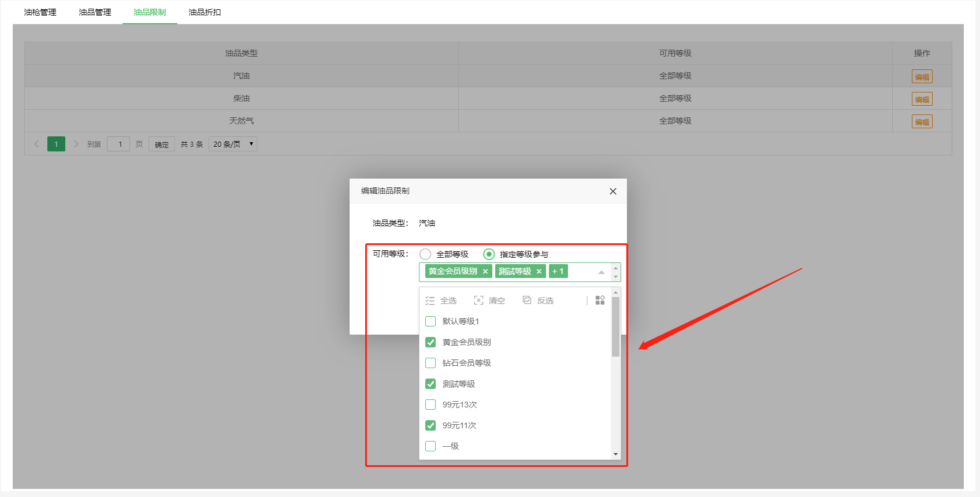Uncheck the 黄金会员级别 checkbox
The image size is (980, 497).
coord(430,342)
